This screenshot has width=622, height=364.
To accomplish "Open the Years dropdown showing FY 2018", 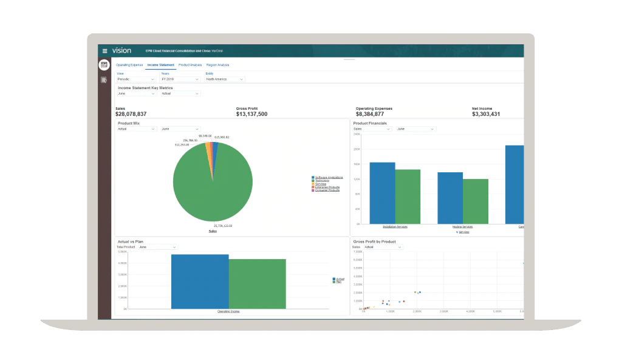I will pyautogui.click(x=180, y=79).
